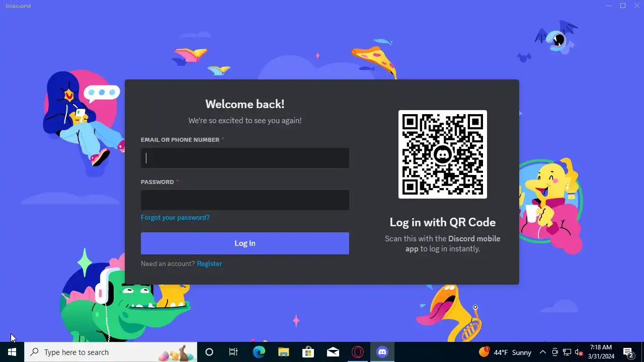Screen dimensions: 644x362
Task: Open Task View on the taskbar
Action: (233, 352)
